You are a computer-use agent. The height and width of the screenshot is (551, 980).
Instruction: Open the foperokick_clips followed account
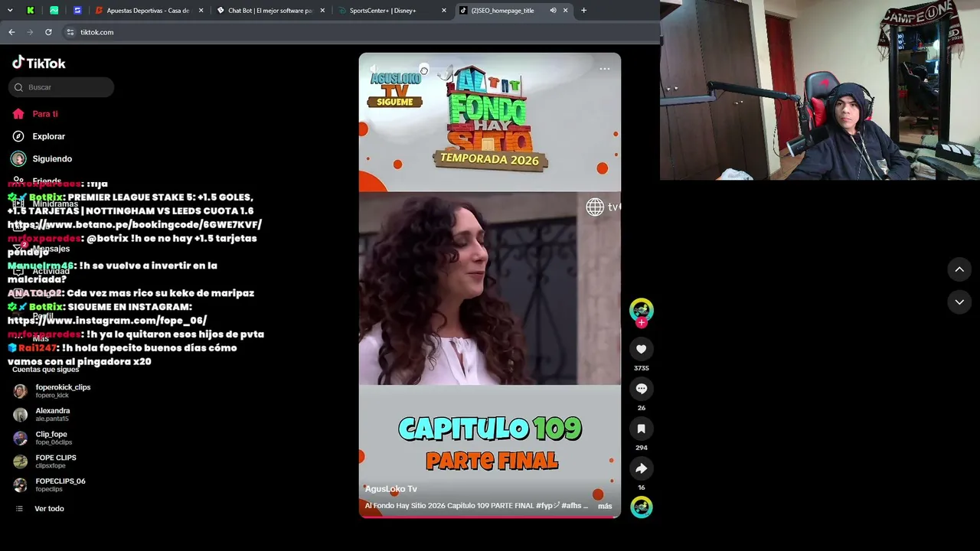[52, 390]
